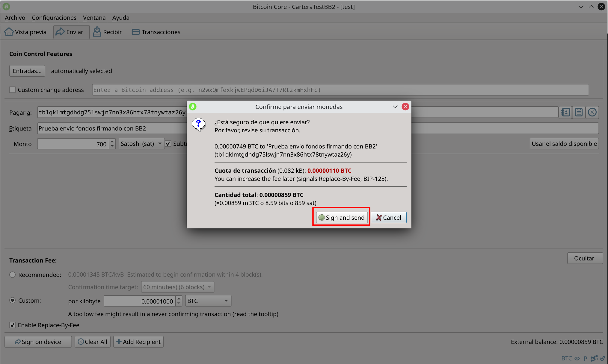Toggle Enable Replace-By-Fee checkbox

[12, 325]
